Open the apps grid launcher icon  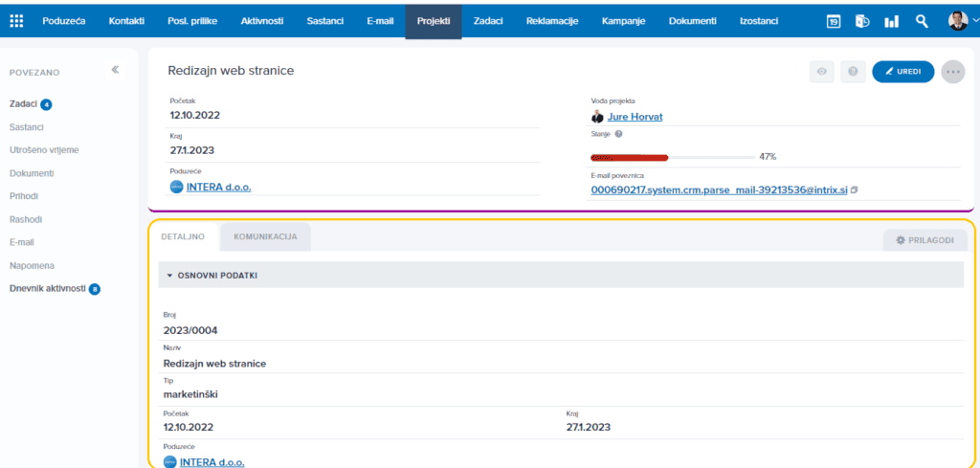16,21
